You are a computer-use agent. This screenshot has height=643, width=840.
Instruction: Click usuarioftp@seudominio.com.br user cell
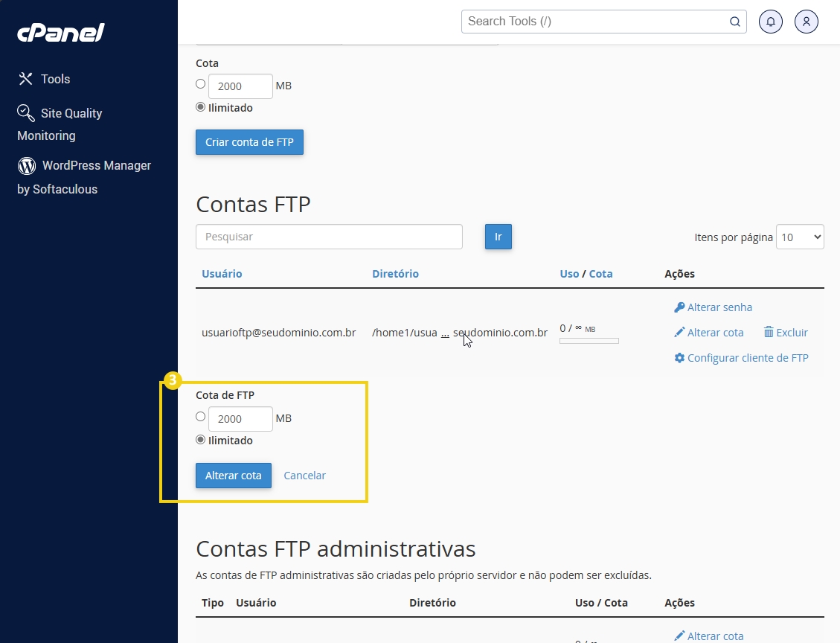pyautogui.click(x=278, y=332)
